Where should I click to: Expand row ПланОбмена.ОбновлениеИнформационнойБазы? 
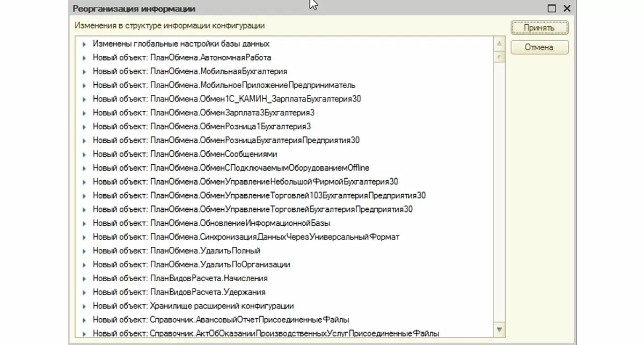[84, 223]
